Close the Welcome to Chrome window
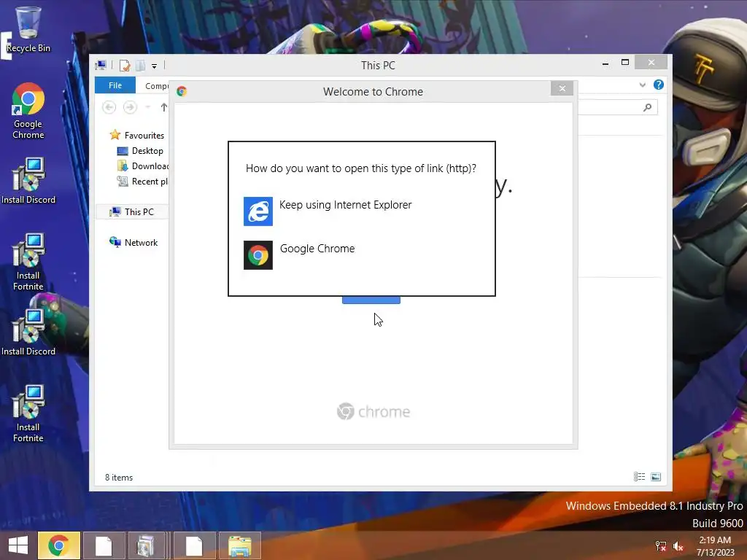The height and width of the screenshot is (560, 747). [562, 88]
